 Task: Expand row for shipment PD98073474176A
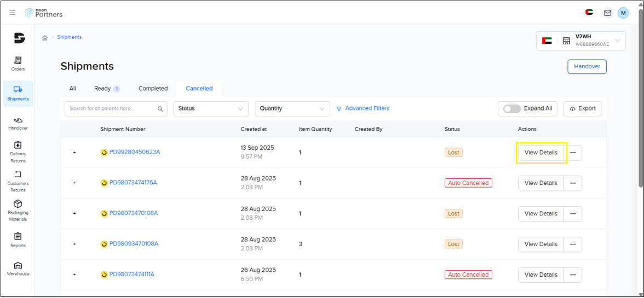pyautogui.click(x=74, y=183)
